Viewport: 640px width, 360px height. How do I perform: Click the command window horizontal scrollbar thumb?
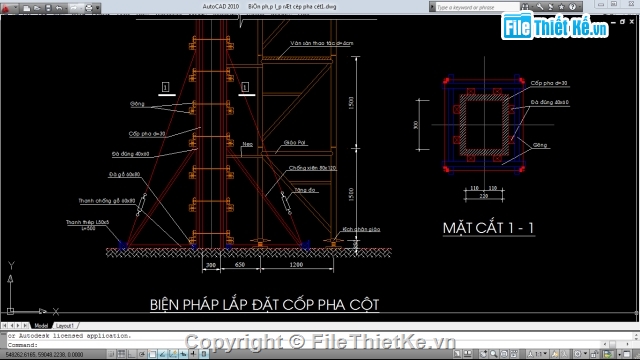[612, 345]
